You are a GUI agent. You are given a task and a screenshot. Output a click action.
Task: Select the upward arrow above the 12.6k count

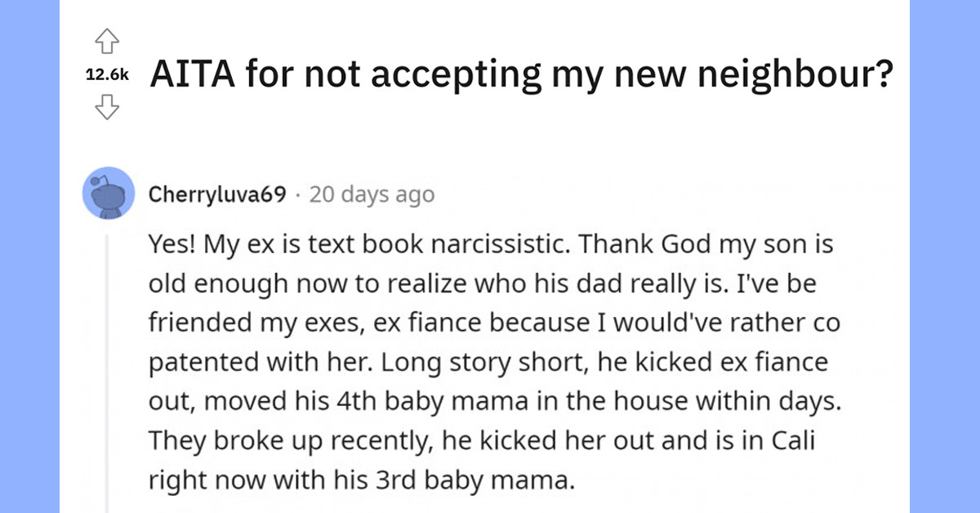[107, 41]
